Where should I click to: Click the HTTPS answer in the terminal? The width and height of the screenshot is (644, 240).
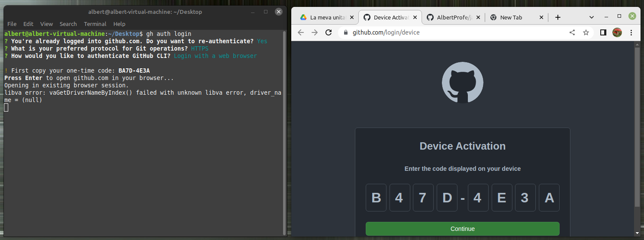[x=200, y=48]
